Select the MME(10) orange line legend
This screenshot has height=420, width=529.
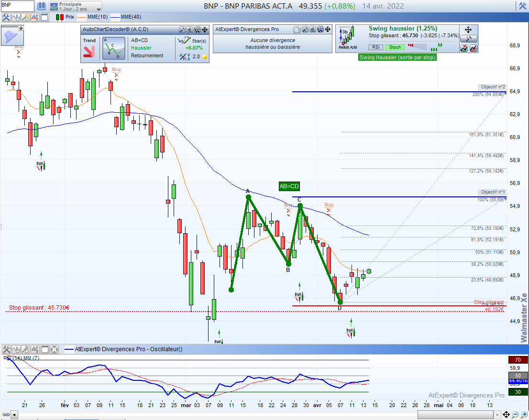92,17
